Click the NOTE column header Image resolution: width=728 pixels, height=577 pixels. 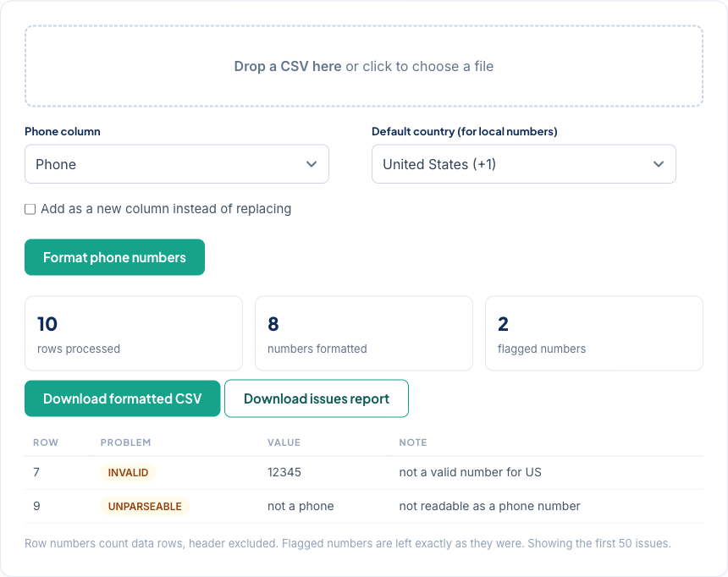(413, 442)
